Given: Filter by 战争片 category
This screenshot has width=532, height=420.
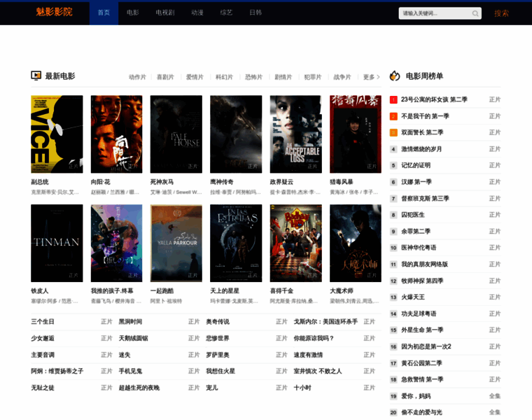Looking at the screenshot, I should pos(342,77).
